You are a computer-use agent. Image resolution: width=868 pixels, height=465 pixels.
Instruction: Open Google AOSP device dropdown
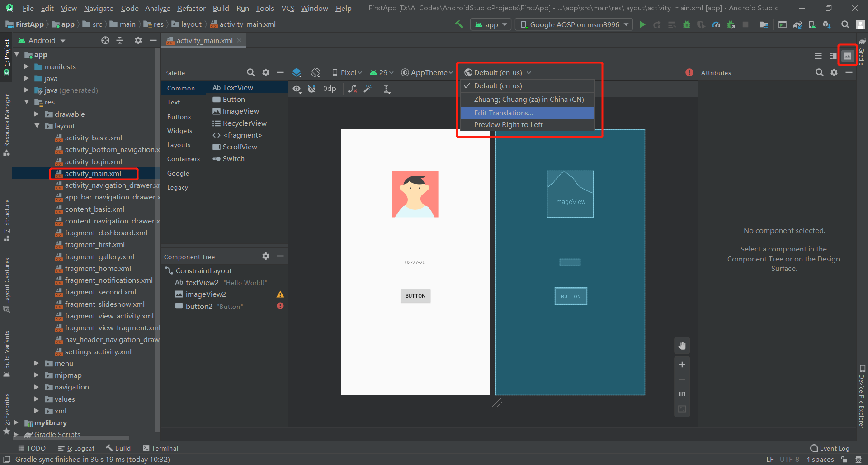(574, 24)
